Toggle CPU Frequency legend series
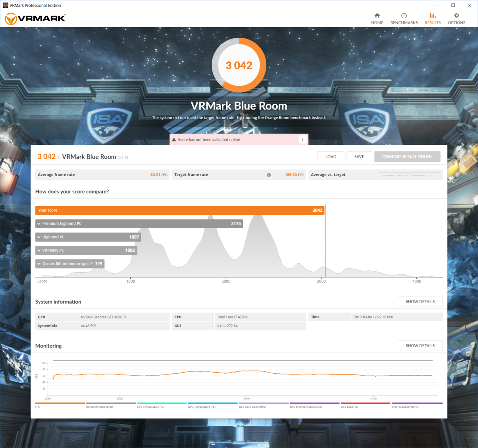Viewport: 478px width, 448px height. [417, 405]
